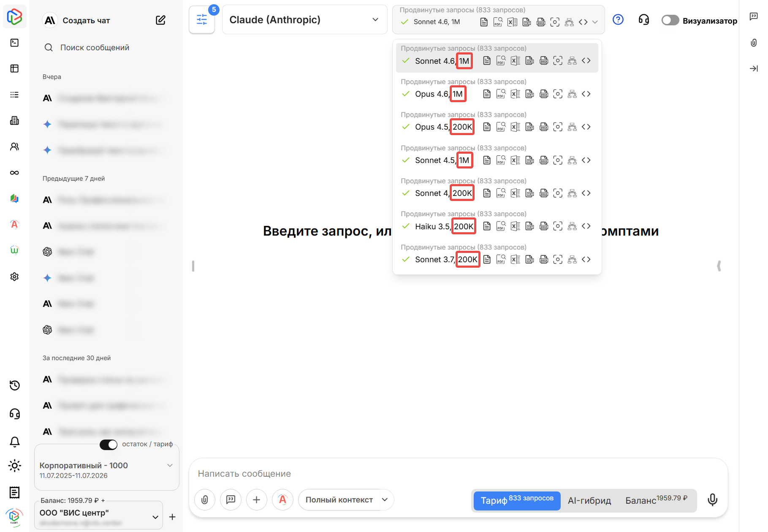The height and width of the screenshot is (532, 768).
Task: Toggle the остаток / тариф switch
Action: coord(109,445)
